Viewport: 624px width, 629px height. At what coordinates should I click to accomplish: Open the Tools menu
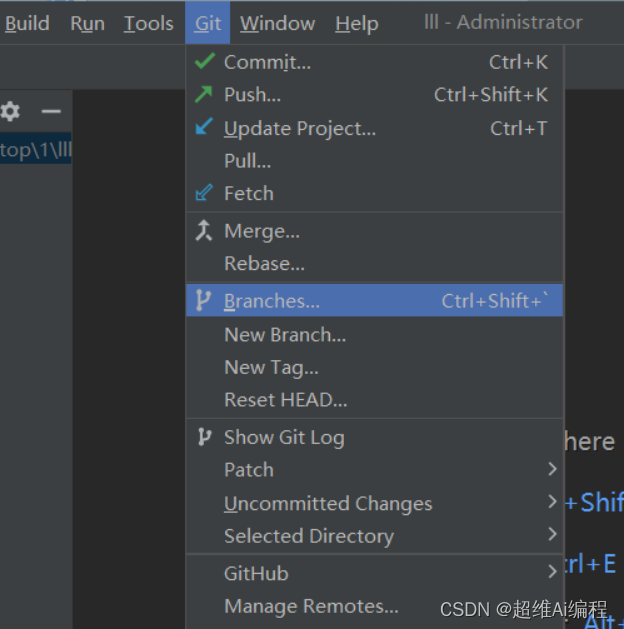pyautogui.click(x=148, y=23)
